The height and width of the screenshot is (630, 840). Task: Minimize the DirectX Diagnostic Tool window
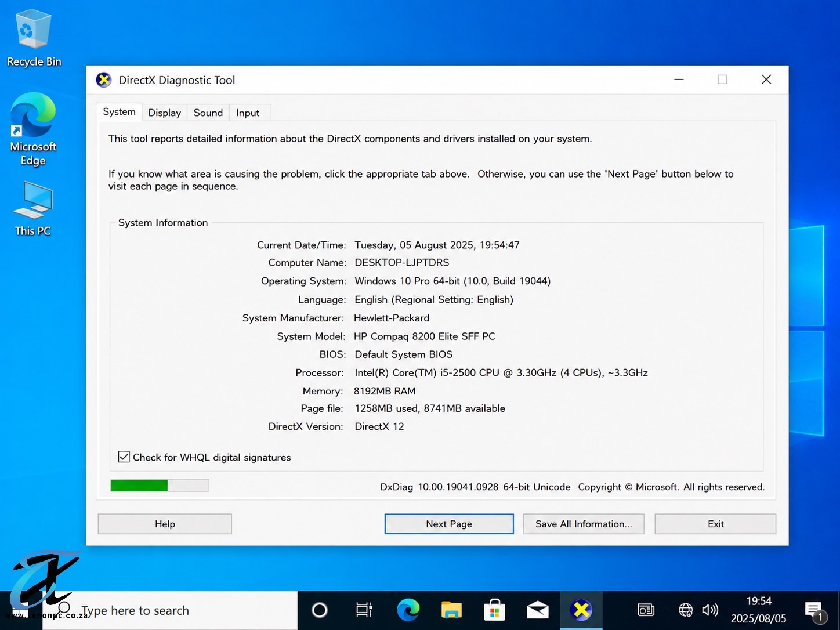click(679, 79)
